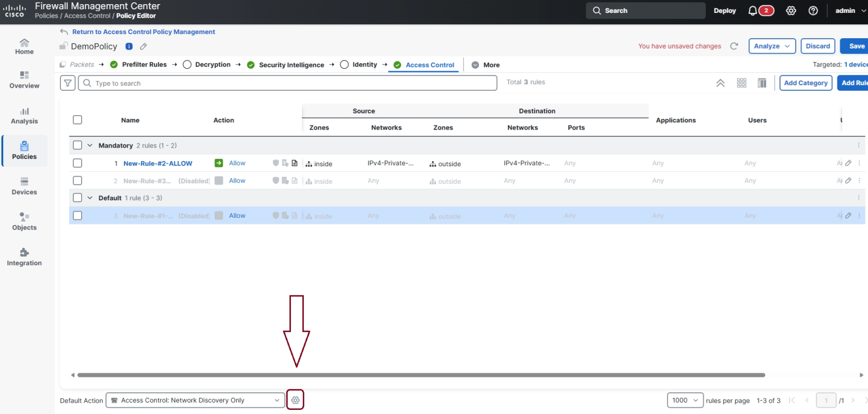Switch to the grid view icon
This screenshot has height=414, width=868.
[x=742, y=83]
